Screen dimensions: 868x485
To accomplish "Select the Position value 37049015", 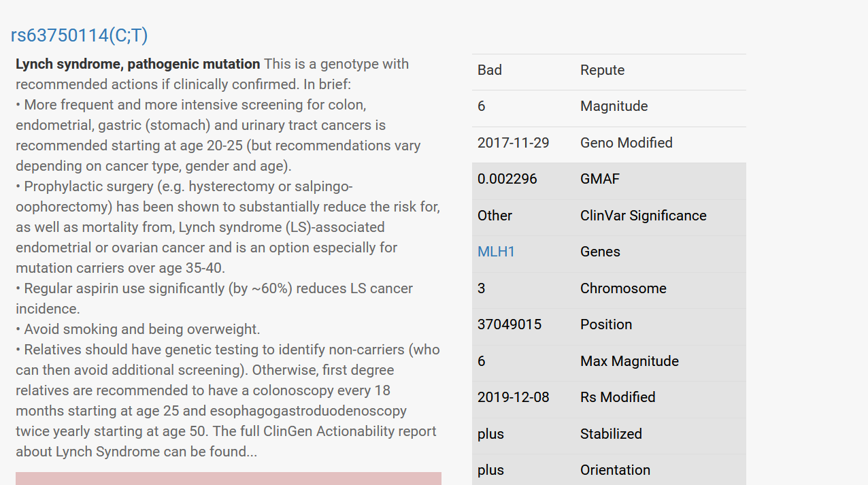I will 510,324.
